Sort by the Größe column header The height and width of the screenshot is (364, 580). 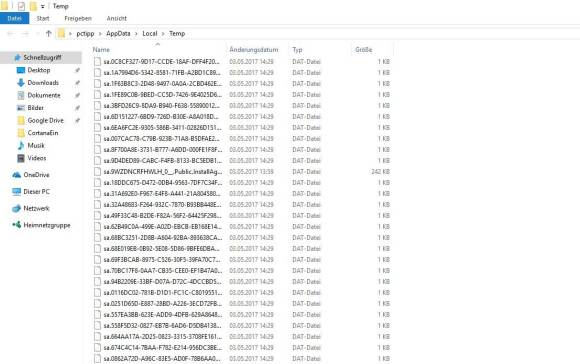pyautogui.click(x=364, y=50)
